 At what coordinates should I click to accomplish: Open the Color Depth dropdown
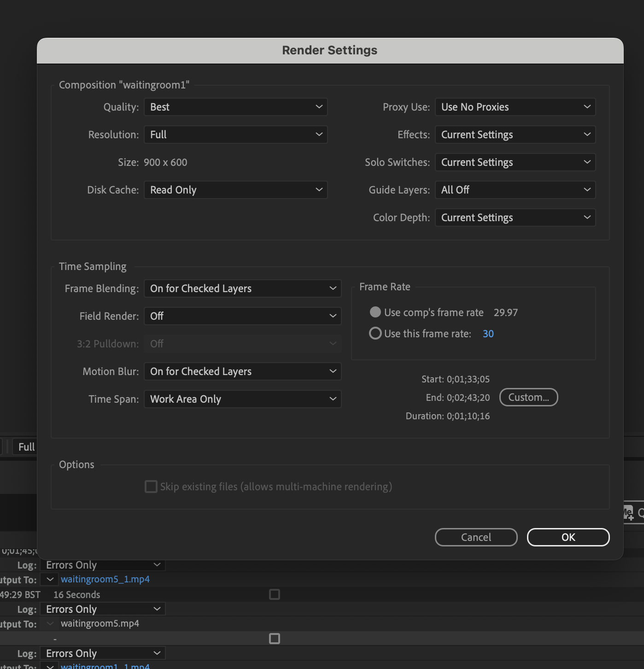(x=515, y=217)
